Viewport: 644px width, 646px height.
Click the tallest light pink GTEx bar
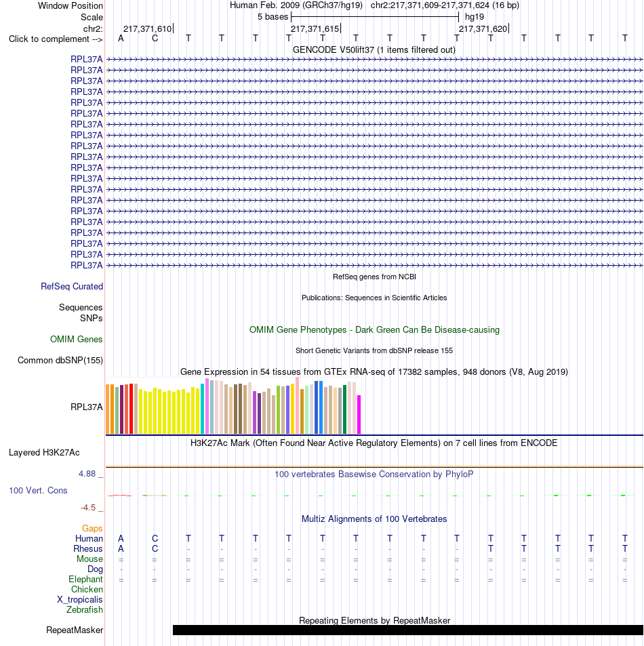click(x=297, y=405)
